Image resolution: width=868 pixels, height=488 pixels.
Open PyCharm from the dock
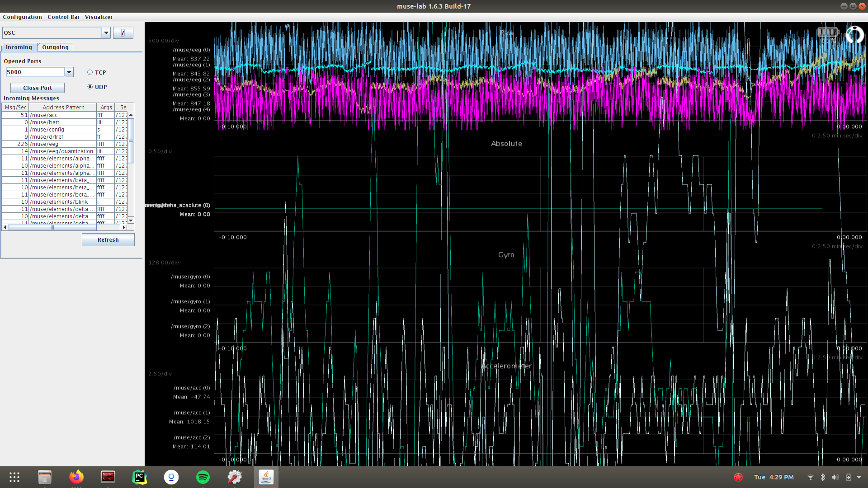coord(139,477)
